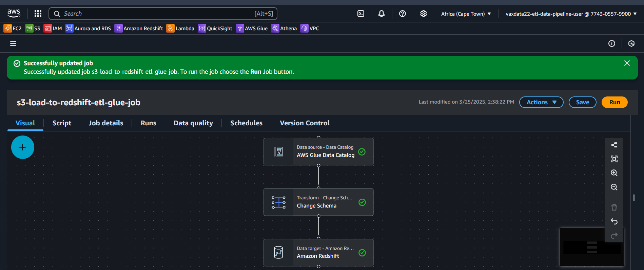Open Africa (Cape Town) region selector
644x270 pixels.
coord(466,14)
